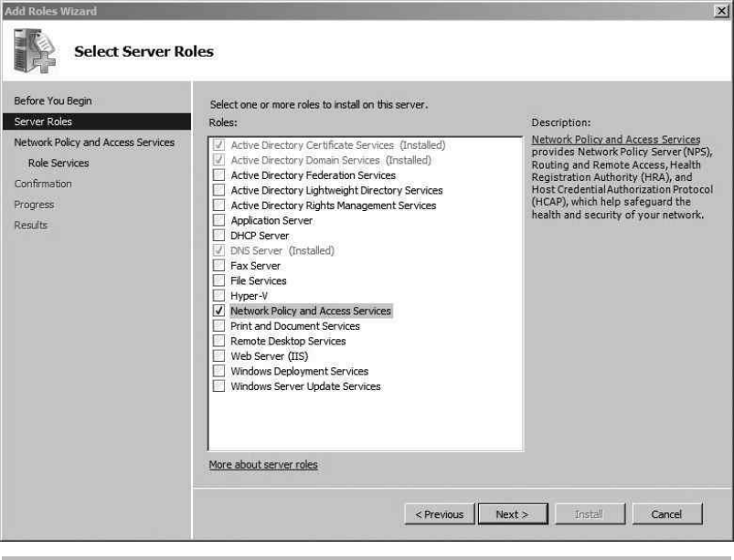Image resolution: width=734 pixels, height=560 pixels.
Task: Tick the Fax Server checkbox
Action: point(218,265)
